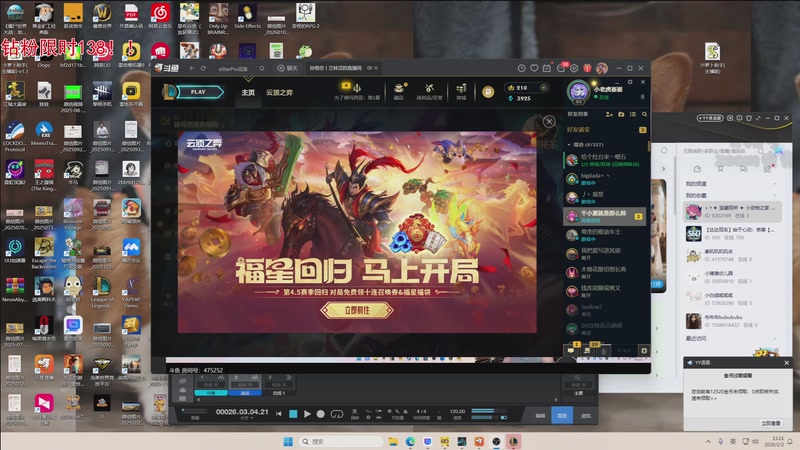Click the 立即查看 button in YY语音 popup

[770, 423]
